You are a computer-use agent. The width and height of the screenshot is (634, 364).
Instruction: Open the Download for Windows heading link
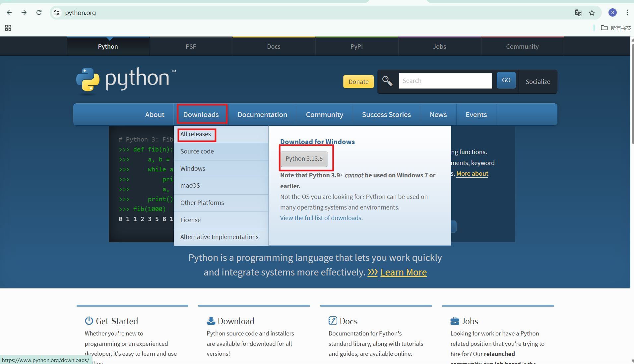(x=317, y=142)
